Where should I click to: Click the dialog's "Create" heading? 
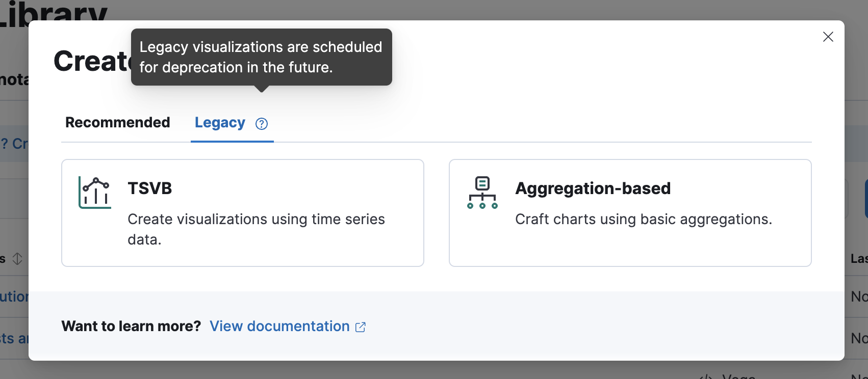click(92, 62)
